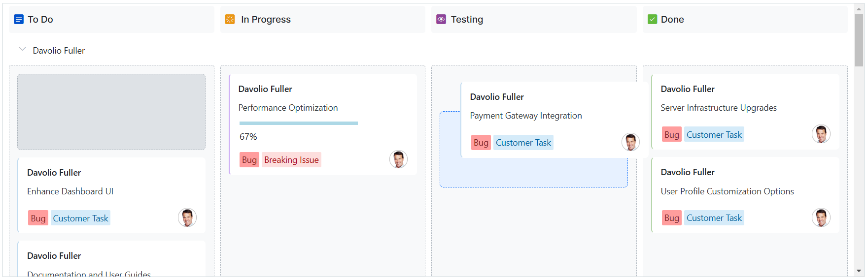Click Customer Task tag on Server Infrastructure card
Viewport: 868px width, 278px height.
714,135
